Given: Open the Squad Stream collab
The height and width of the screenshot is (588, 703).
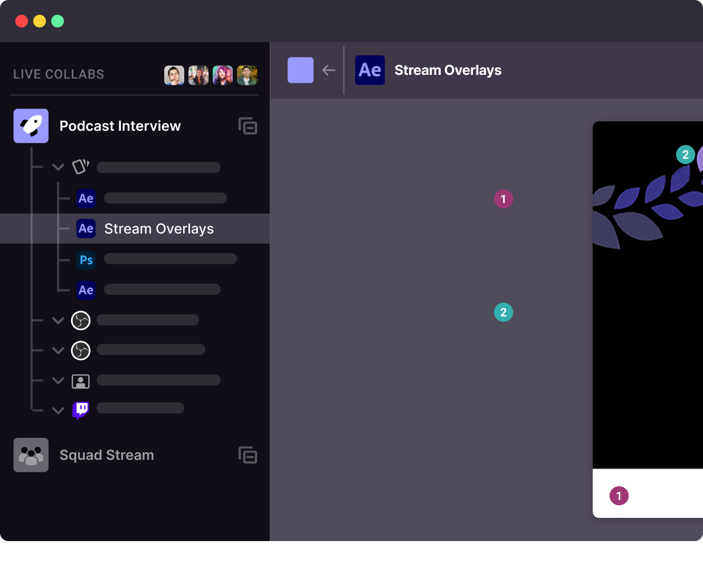Looking at the screenshot, I should click(x=107, y=455).
